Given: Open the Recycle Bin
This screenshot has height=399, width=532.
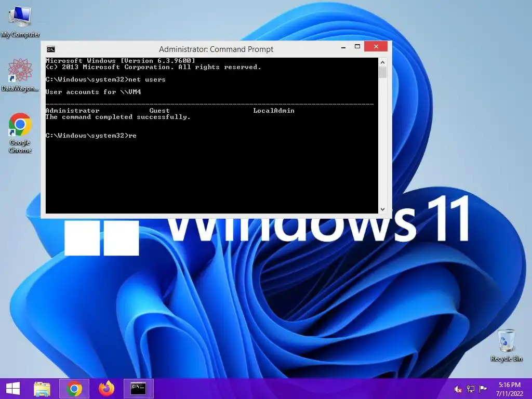Looking at the screenshot, I should click(506, 345).
